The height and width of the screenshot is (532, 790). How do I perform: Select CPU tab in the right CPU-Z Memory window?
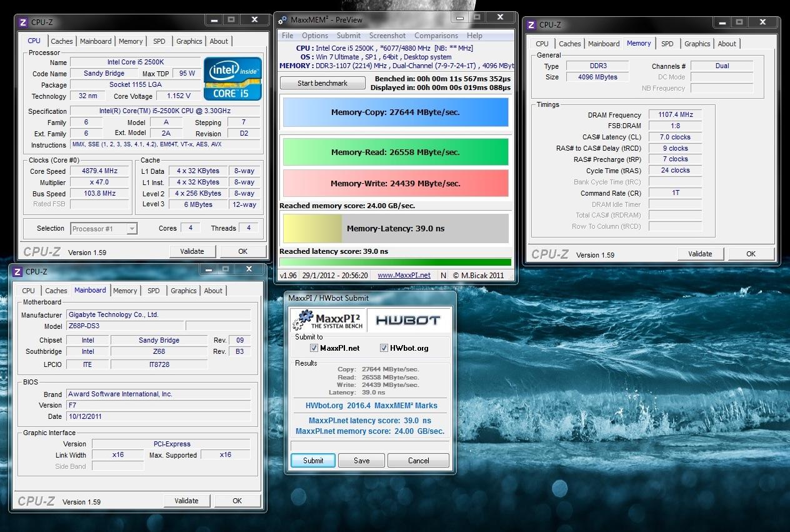point(542,44)
